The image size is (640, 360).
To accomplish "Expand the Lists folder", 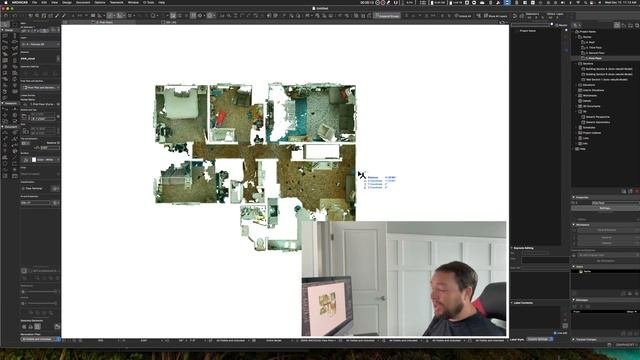I will pyautogui.click(x=576, y=138).
